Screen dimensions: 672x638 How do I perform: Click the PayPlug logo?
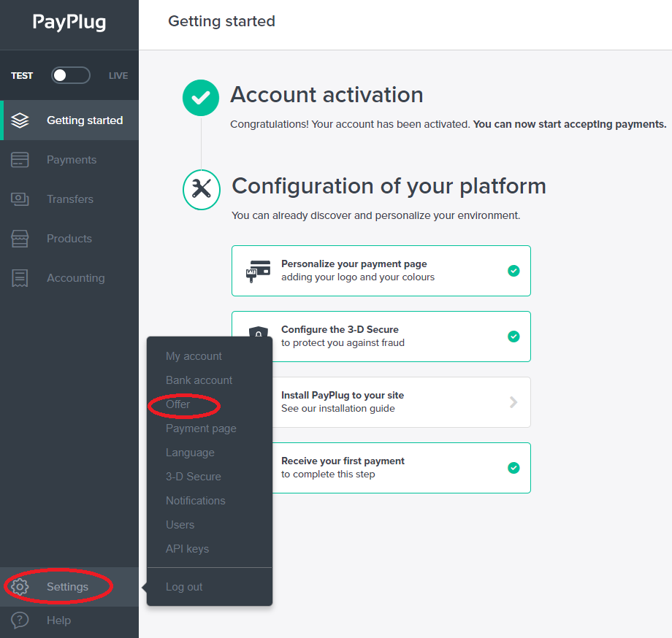69,23
